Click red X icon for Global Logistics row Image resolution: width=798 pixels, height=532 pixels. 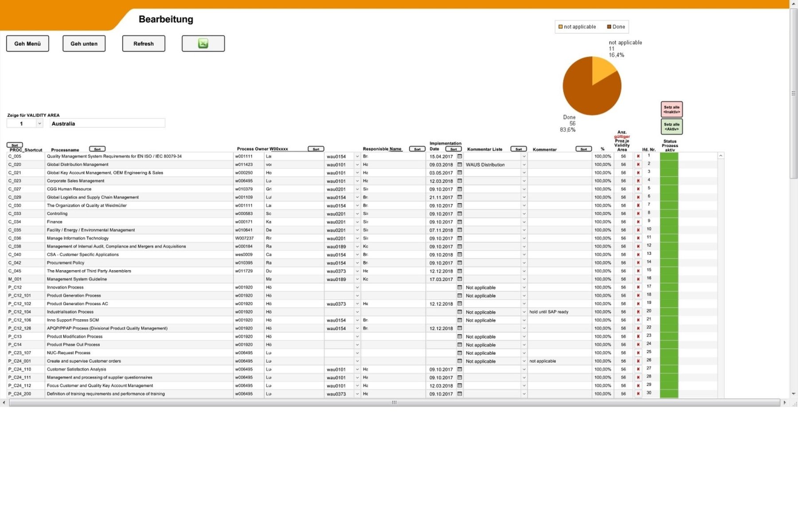[638, 197]
